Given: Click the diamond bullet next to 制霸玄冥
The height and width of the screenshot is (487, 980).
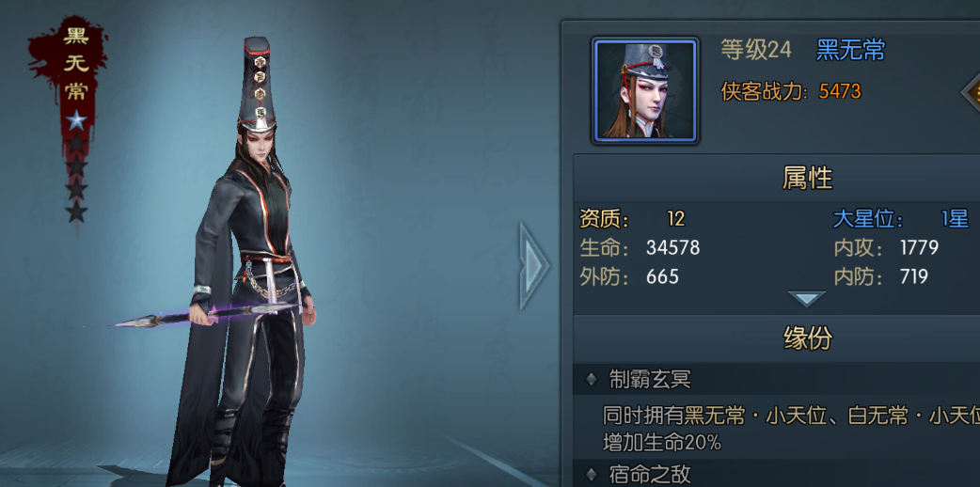Looking at the screenshot, I should tap(591, 380).
